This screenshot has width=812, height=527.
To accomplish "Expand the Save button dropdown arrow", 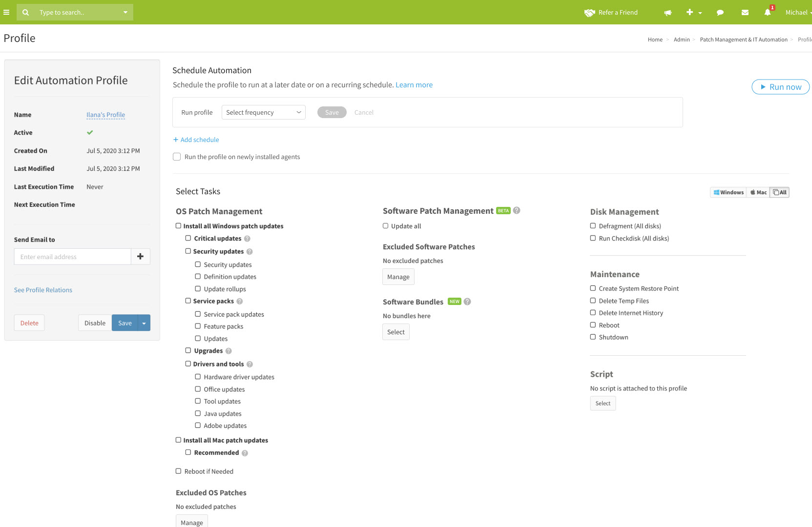I will (x=144, y=323).
